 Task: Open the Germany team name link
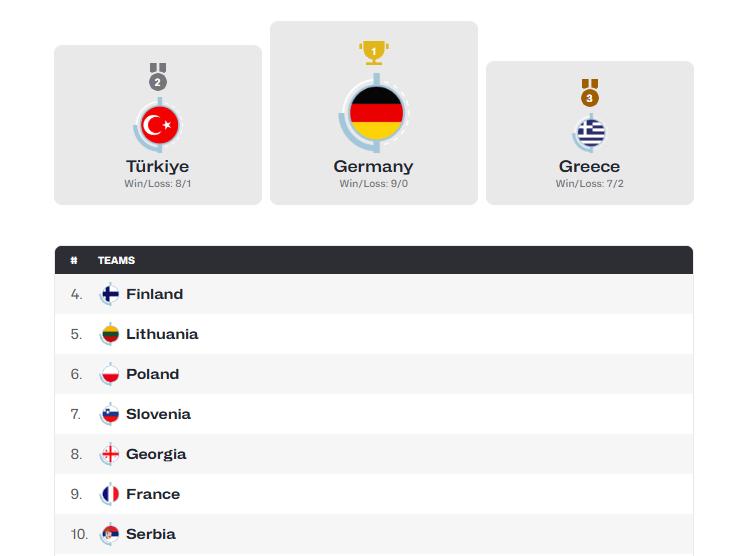tap(374, 167)
